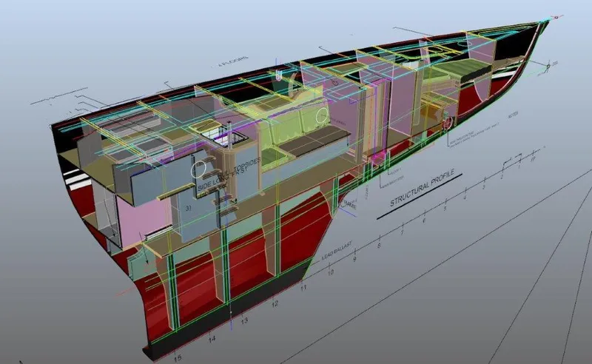Click the TOPSIDES annotation text
Viewport: 592px width, 364px height.
[247, 165]
